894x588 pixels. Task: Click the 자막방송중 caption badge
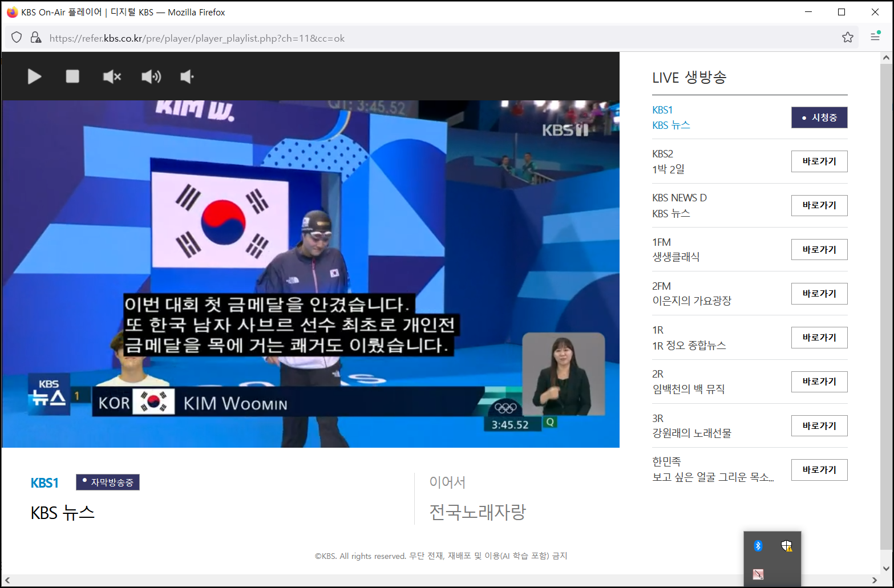(108, 482)
